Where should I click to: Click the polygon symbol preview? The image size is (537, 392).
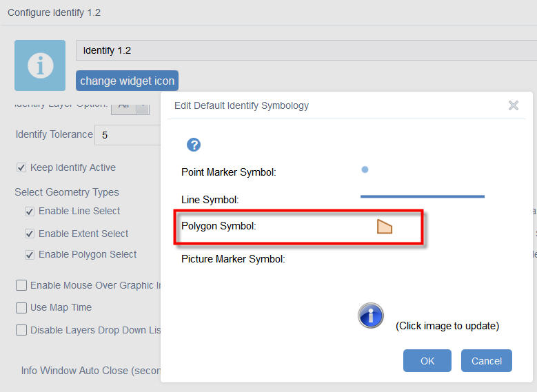point(385,226)
